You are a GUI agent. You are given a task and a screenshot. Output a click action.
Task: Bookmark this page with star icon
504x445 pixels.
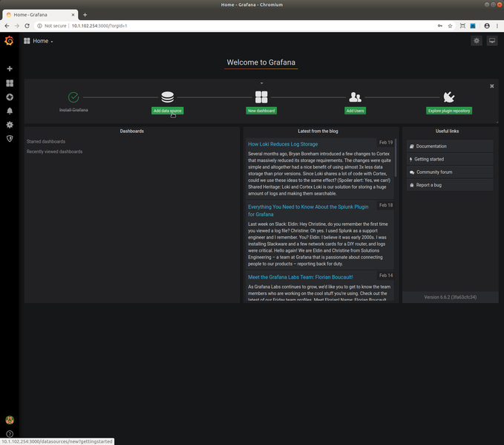(450, 26)
